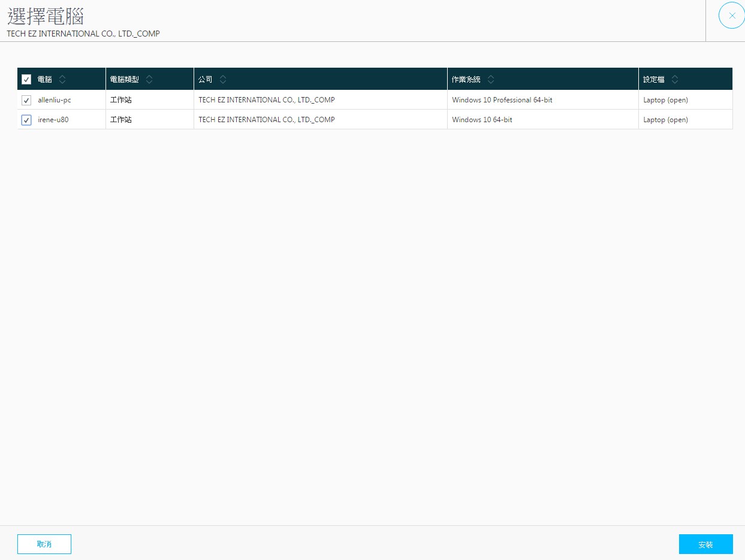Uncheck the allenliu-pc checkbox
This screenshot has width=745, height=560.
pyautogui.click(x=26, y=100)
